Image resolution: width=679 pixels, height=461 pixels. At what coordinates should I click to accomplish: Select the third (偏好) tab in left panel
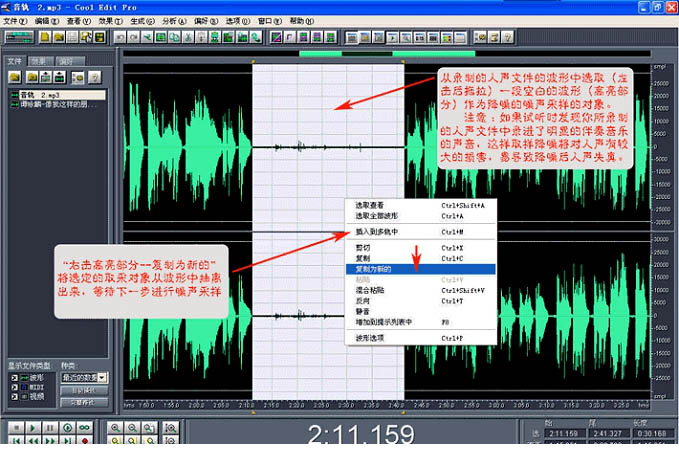coord(69,61)
